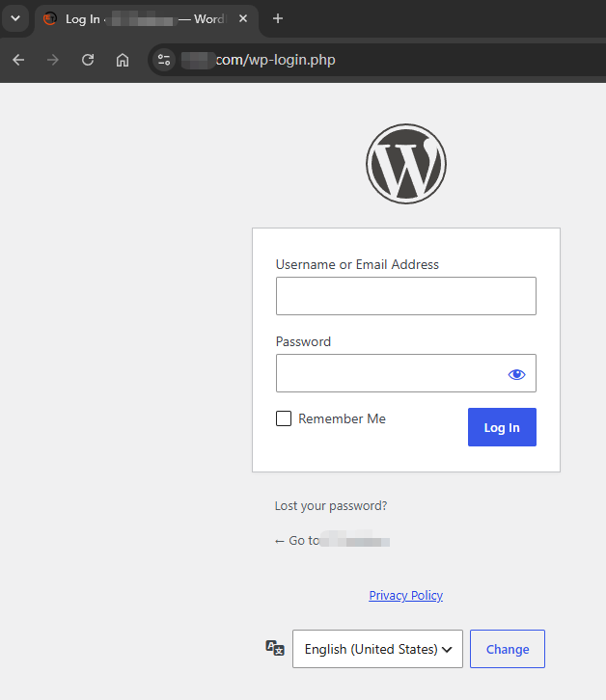Click the Change language button
The height and width of the screenshot is (700, 606).
click(x=508, y=649)
